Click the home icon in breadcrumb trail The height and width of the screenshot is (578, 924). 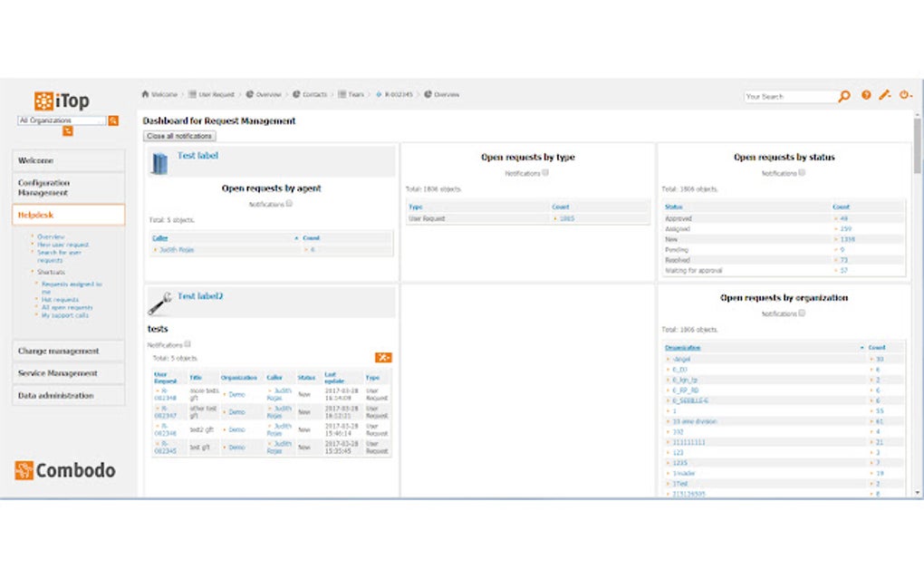click(x=146, y=94)
